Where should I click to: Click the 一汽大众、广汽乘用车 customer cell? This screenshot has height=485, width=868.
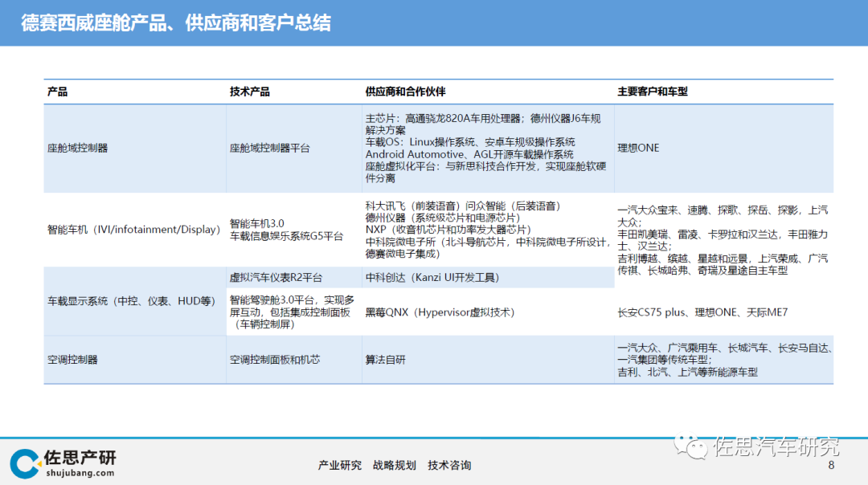(x=725, y=360)
